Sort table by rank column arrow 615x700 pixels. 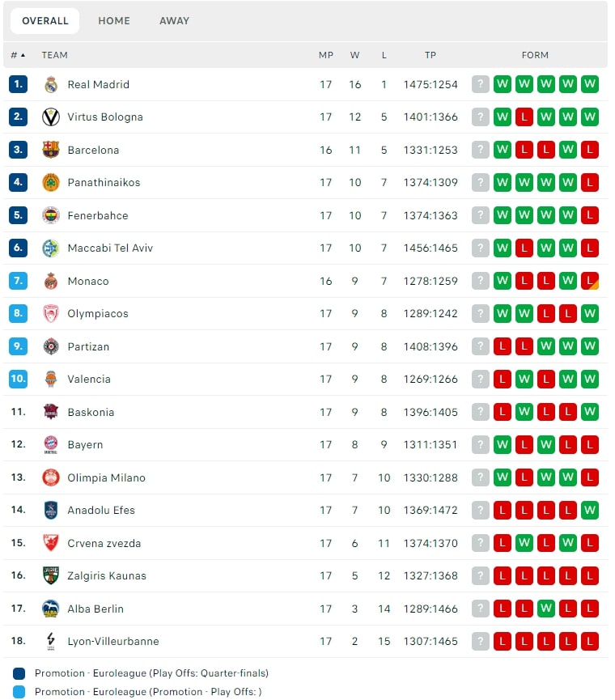[x=18, y=55]
